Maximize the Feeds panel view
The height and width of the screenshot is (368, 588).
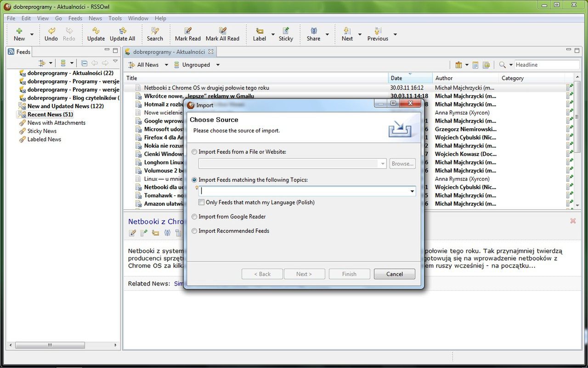click(x=115, y=51)
